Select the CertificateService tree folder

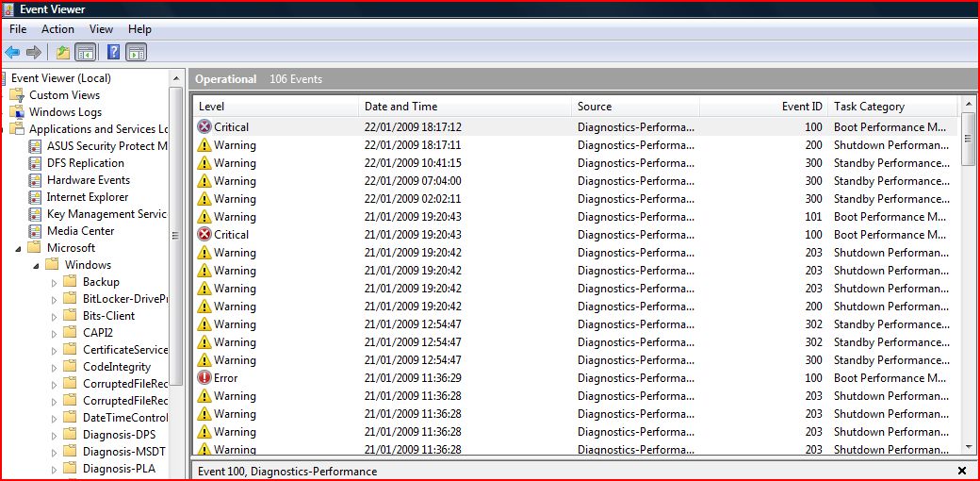[x=125, y=350]
